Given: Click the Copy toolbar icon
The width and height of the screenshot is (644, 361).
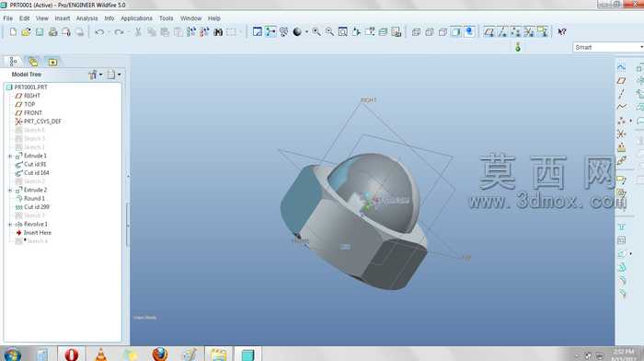Looking at the screenshot, I should click(x=152, y=32).
